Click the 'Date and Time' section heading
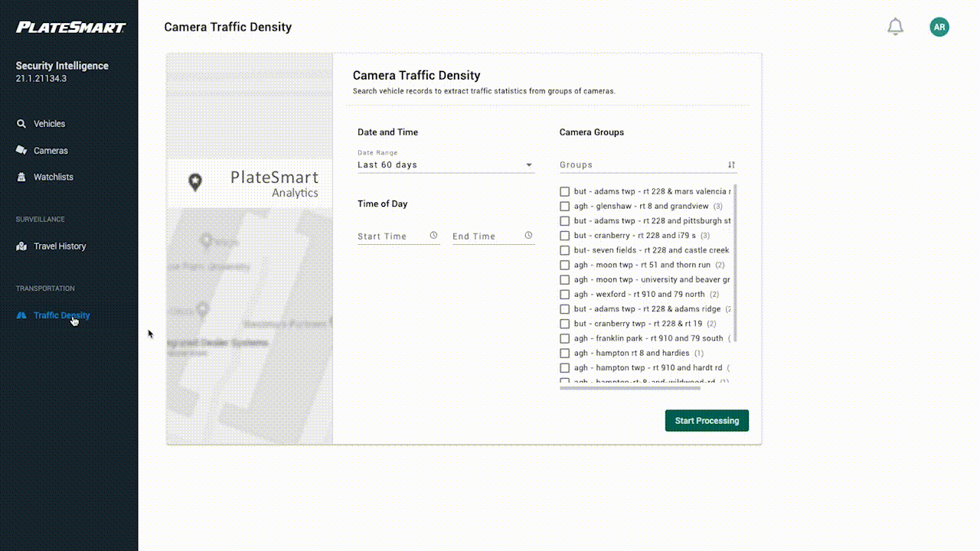This screenshot has width=980, height=551. tap(387, 132)
